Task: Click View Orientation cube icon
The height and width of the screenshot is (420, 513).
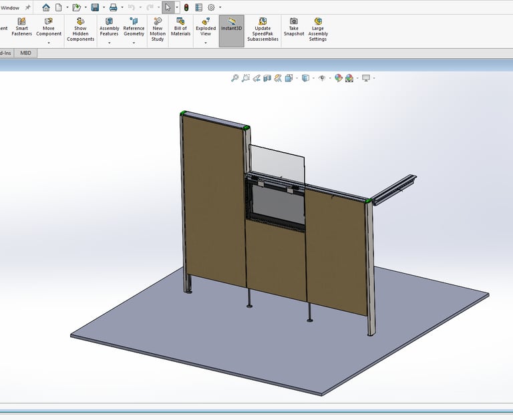Action: [289, 78]
